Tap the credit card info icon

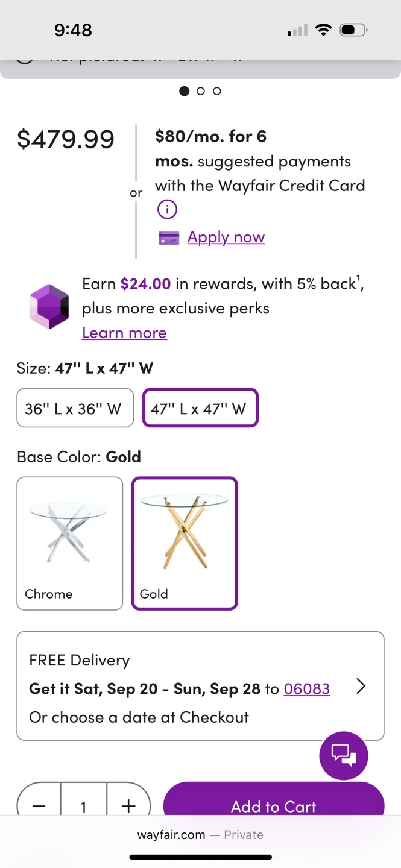pyautogui.click(x=167, y=210)
